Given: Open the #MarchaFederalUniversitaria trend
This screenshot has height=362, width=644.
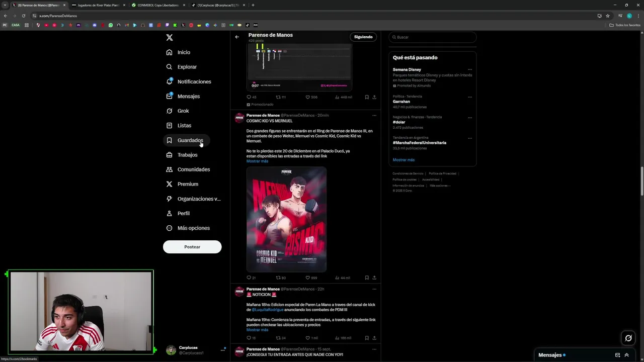Looking at the screenshot, I should [420, 143].
